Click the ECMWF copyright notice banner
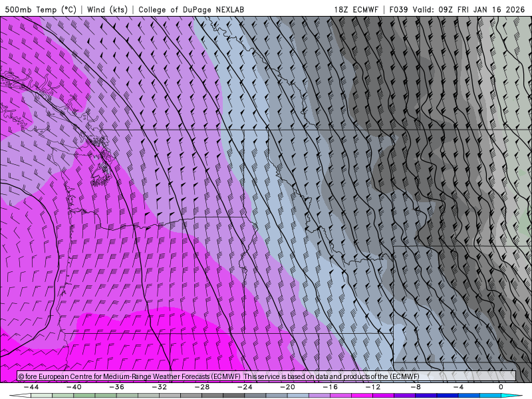The height and width of the screenshot is (399, 532). [x=267, y=376]
